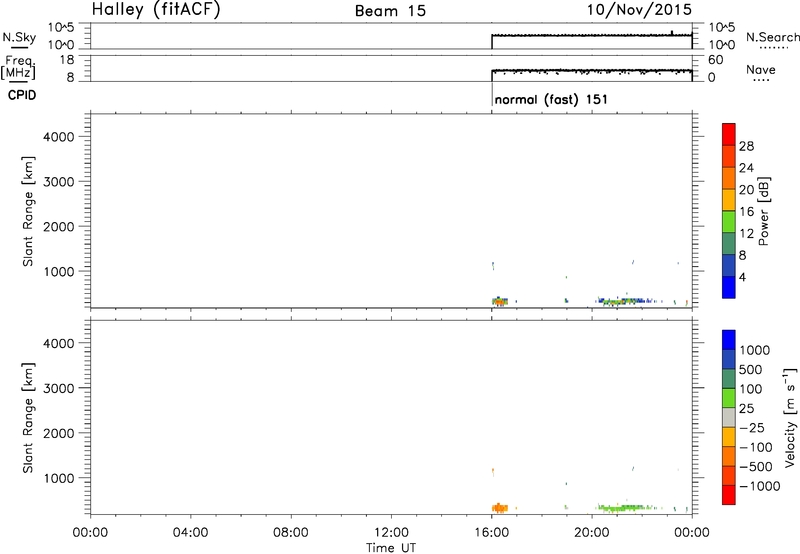Pick the Velocity colorbar segment between 100 and 500
Screen dimensions: 800x554
(729, 379)
